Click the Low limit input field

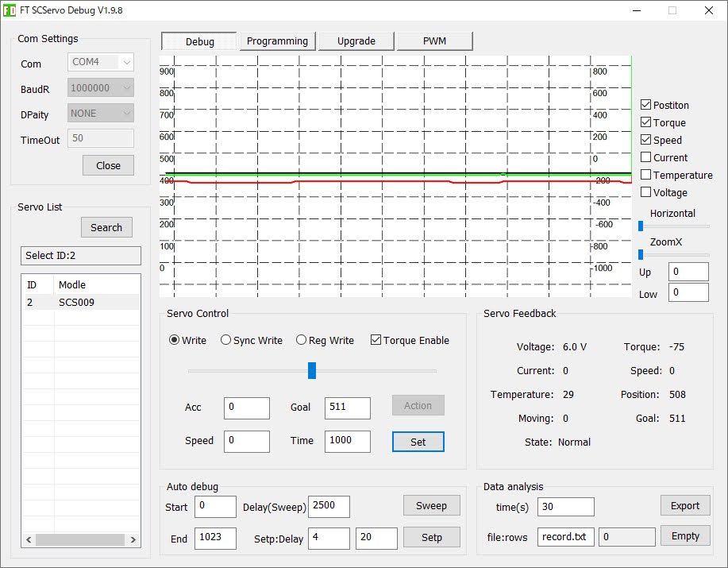(688, 292)
